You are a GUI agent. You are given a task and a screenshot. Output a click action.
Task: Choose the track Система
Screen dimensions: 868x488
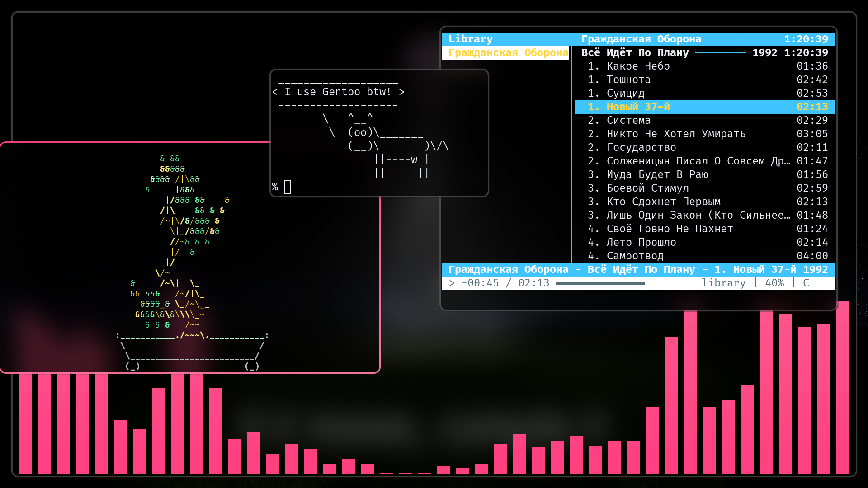point(628,121)
